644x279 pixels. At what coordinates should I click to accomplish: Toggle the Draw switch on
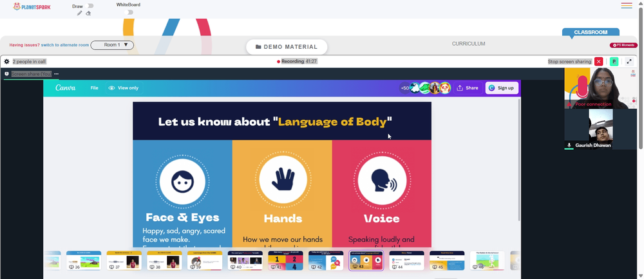(x=90, y=6)
